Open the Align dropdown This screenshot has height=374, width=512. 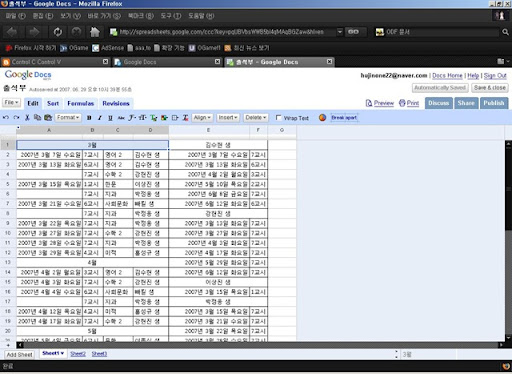pyautogui.click(x=202, y=118)
